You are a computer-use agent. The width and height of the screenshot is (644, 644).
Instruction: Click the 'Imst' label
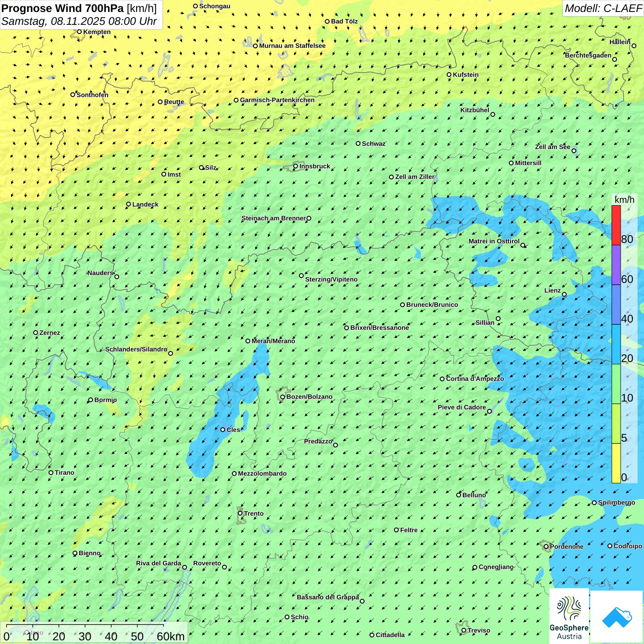click(x=174, y=174)
